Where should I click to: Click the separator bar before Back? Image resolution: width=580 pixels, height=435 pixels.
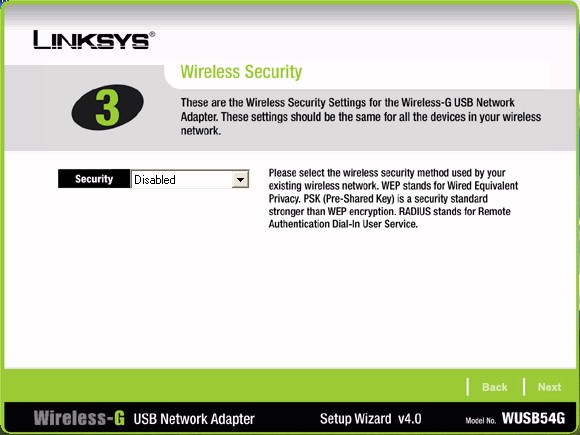[x=468, y=387]
